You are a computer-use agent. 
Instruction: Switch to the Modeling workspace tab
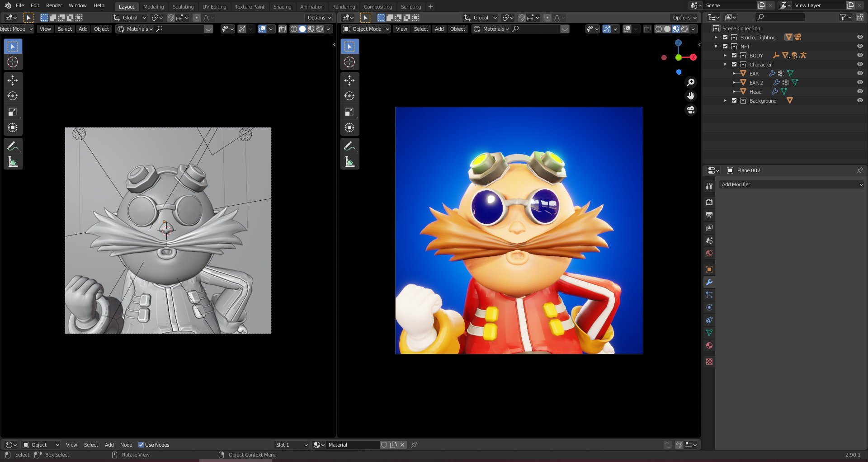(154, 7)
